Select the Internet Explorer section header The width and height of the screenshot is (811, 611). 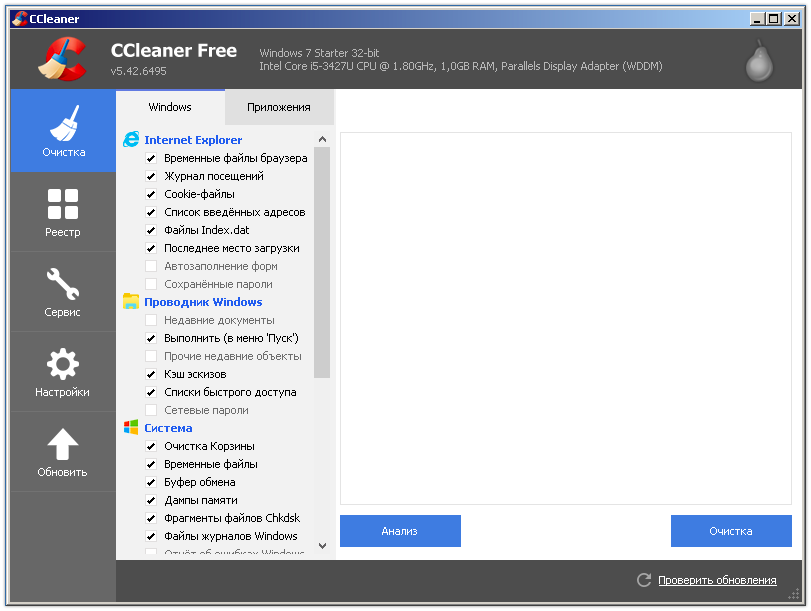pyautogui.click(x=193, y=140)
